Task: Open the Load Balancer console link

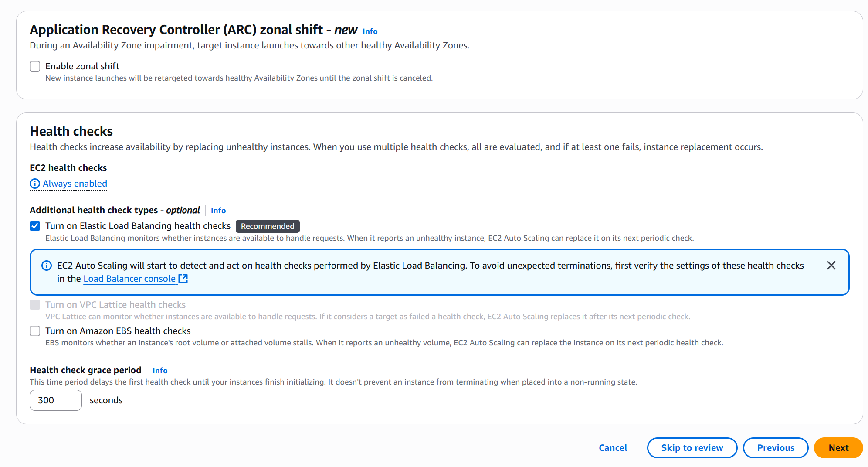Action: pos(129,279)
